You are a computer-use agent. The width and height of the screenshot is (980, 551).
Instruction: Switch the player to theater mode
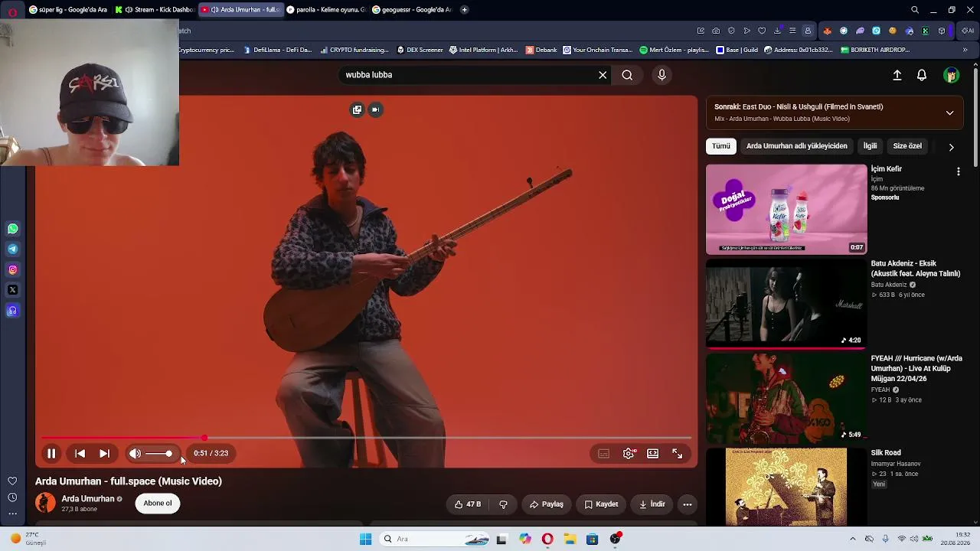coord(652,454)
